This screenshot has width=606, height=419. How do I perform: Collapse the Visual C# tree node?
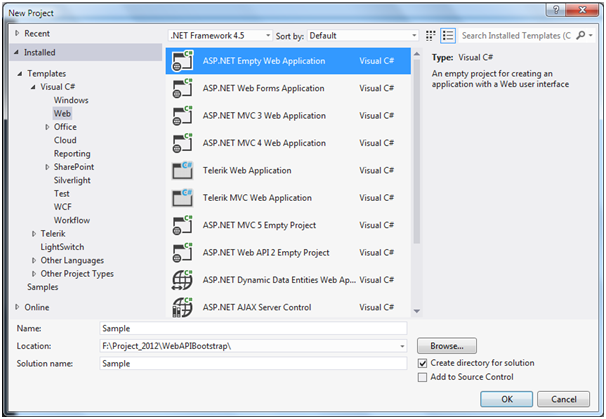click(33, 87)
